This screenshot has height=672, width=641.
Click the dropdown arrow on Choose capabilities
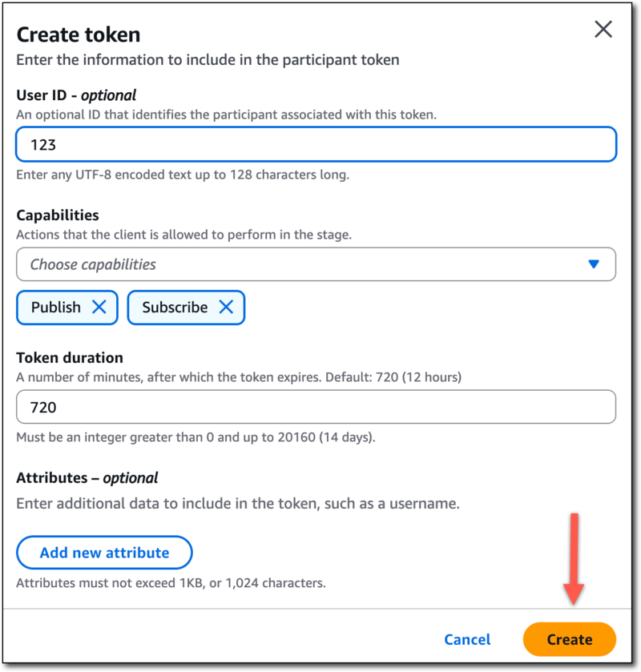point(592,264)
